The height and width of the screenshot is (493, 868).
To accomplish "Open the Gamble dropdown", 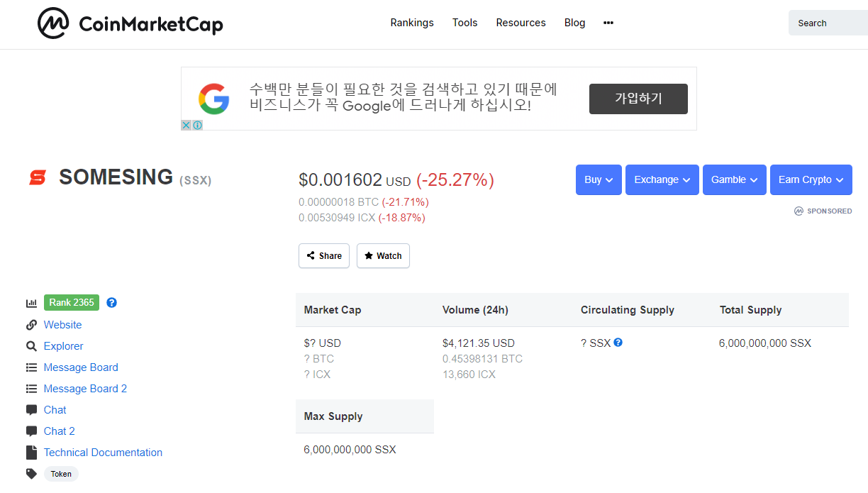I will coord(735,180).
